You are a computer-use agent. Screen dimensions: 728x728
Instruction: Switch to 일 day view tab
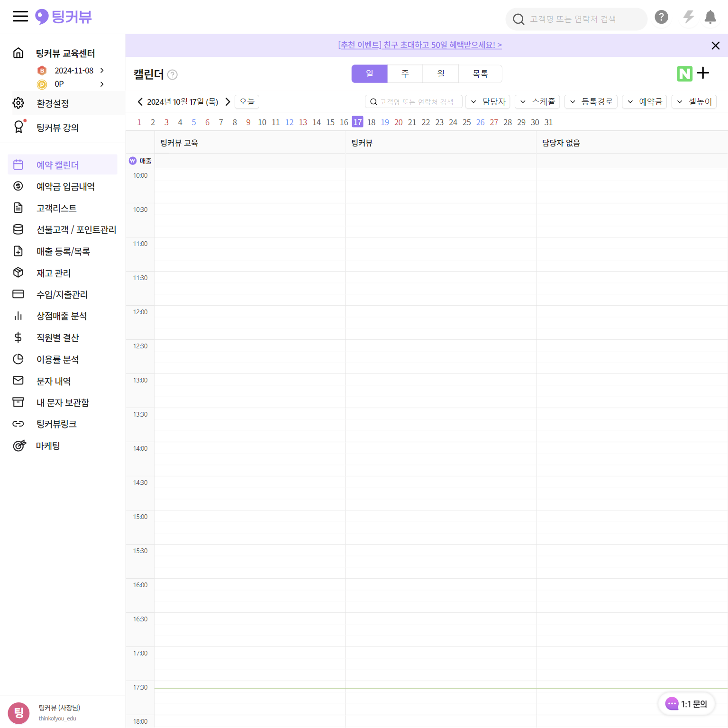click(370, 74)
